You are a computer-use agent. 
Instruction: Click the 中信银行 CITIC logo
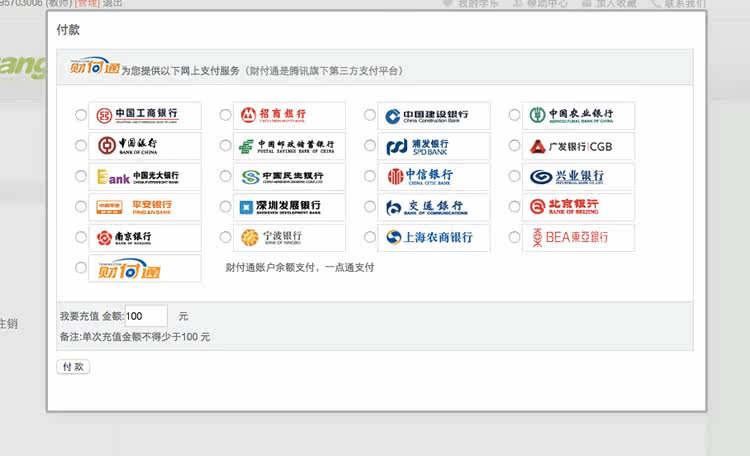coord(434,177)
